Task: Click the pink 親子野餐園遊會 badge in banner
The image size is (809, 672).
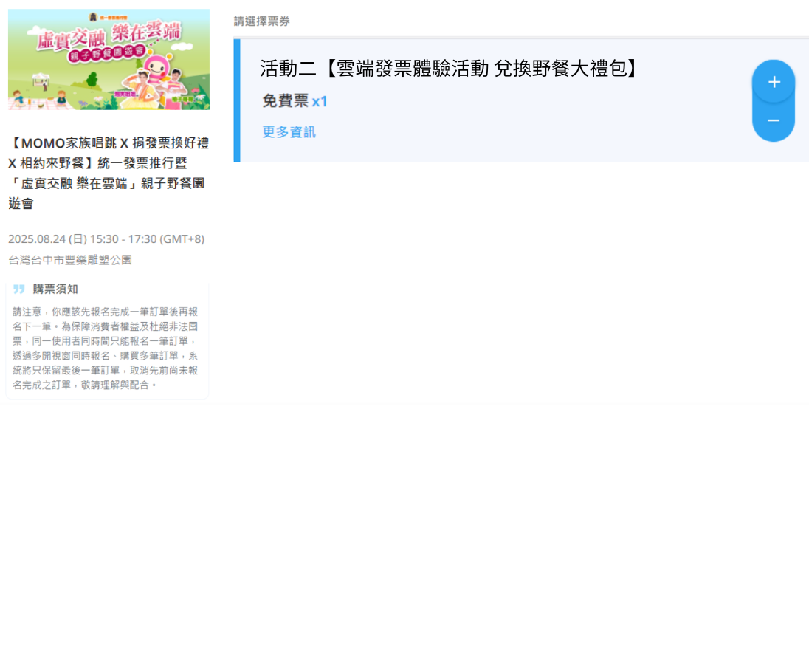Action: tap(106, 54)
